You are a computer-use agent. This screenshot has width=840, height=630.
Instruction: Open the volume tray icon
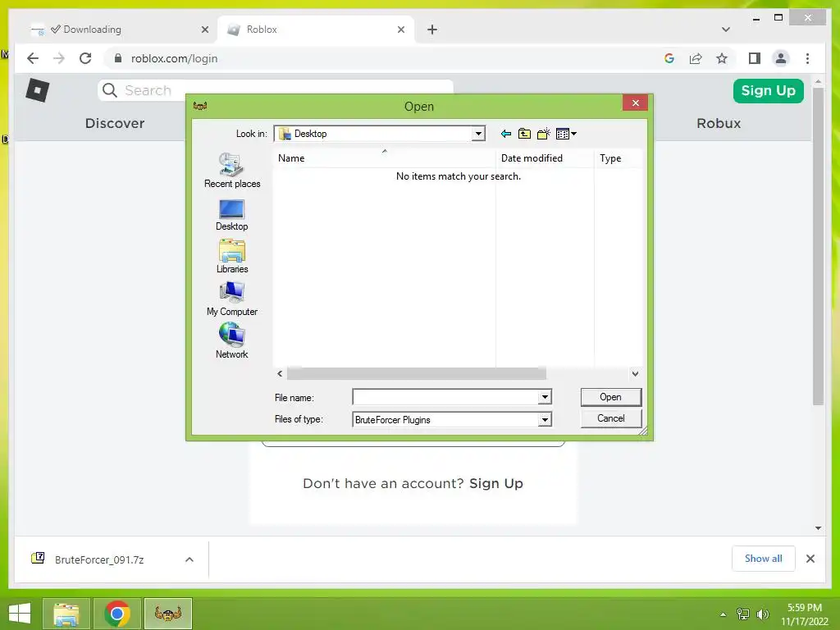coord(762,614)
